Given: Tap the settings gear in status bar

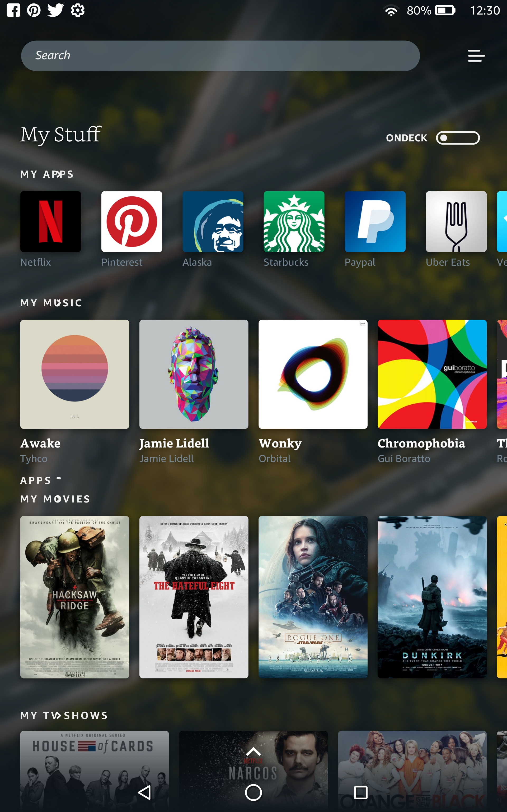Looking at the screenshot, I should (77, 10).
